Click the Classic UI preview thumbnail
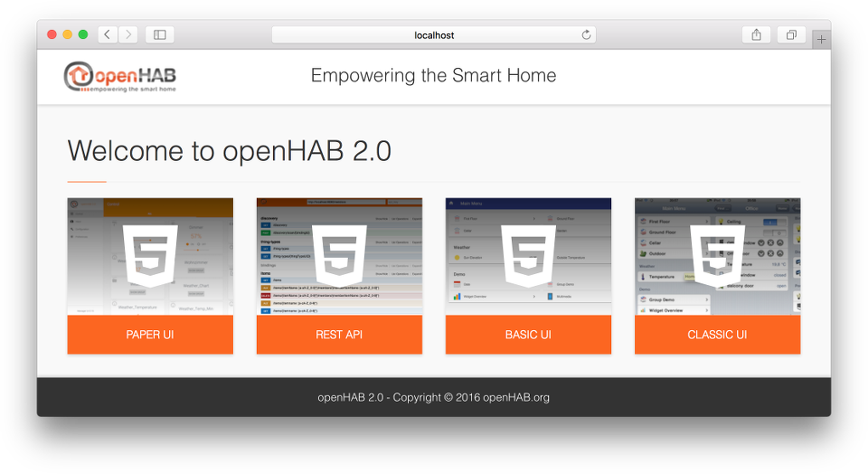Screen dimensions: 868x474 [717, 256]
